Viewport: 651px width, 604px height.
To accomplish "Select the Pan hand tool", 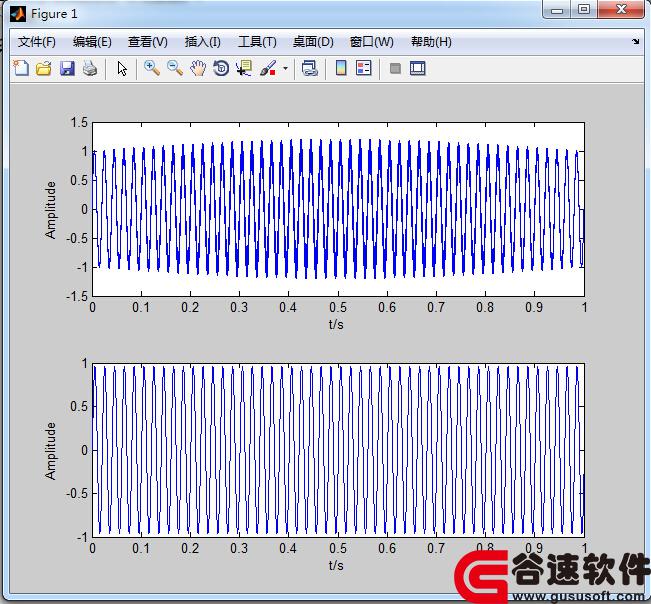I will pyautogui.click(x=198, y=68).
